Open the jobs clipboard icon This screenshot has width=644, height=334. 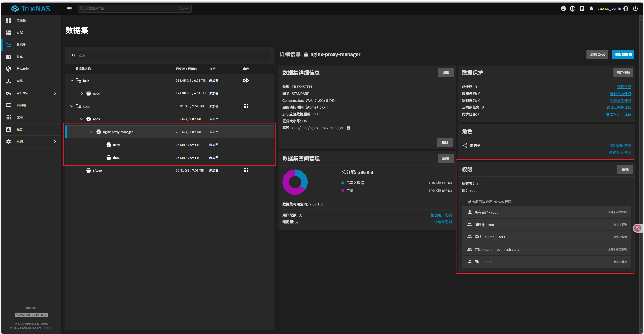(x=582, y=8)
